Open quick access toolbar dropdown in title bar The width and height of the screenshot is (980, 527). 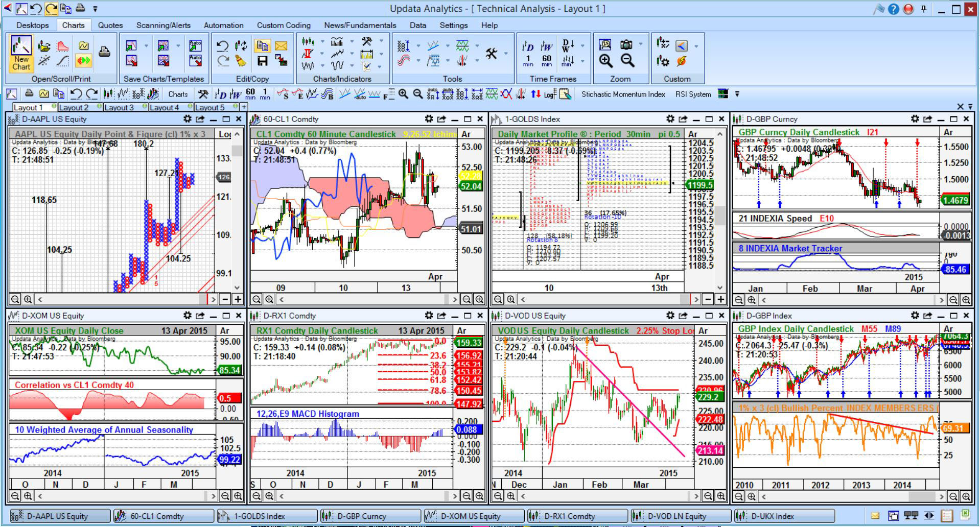[95, 9]
